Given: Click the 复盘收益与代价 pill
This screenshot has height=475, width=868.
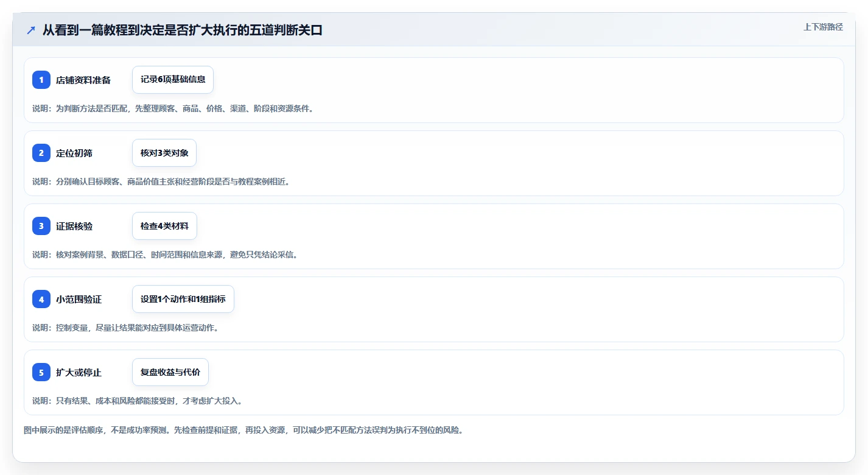Looking at the screenshot, I should (170, 372).
